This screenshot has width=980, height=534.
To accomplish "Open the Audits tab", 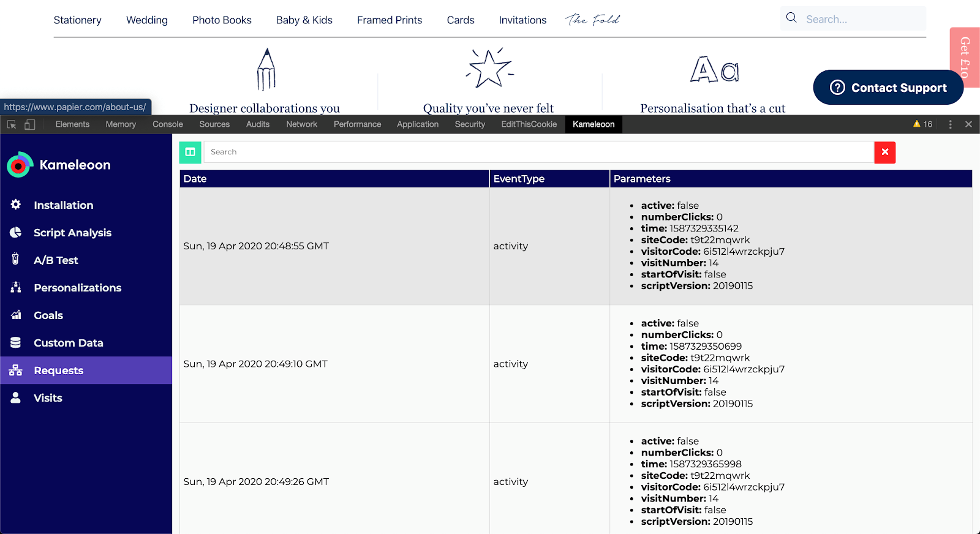I will (258, 124).
